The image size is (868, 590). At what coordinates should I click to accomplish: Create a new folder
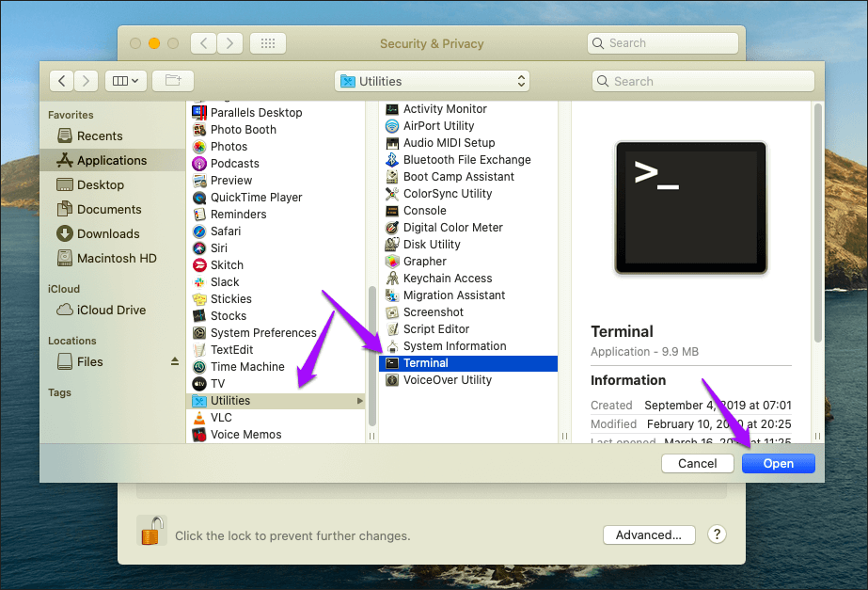pyautogui.click(x=173, y=82)
